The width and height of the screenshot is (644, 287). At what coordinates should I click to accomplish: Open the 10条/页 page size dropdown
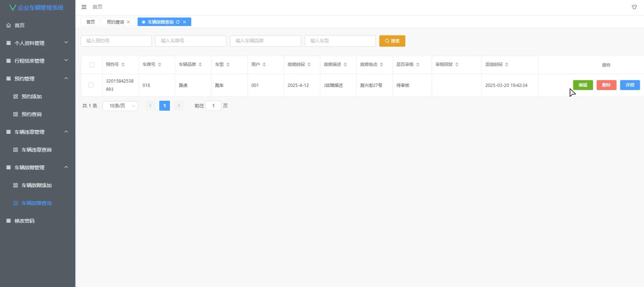click(120, 106)
